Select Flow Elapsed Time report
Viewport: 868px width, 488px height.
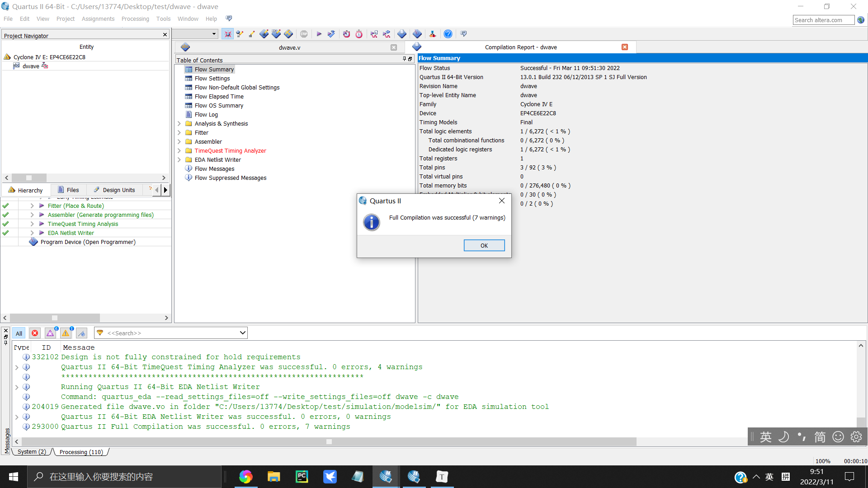tap(219, 96)
